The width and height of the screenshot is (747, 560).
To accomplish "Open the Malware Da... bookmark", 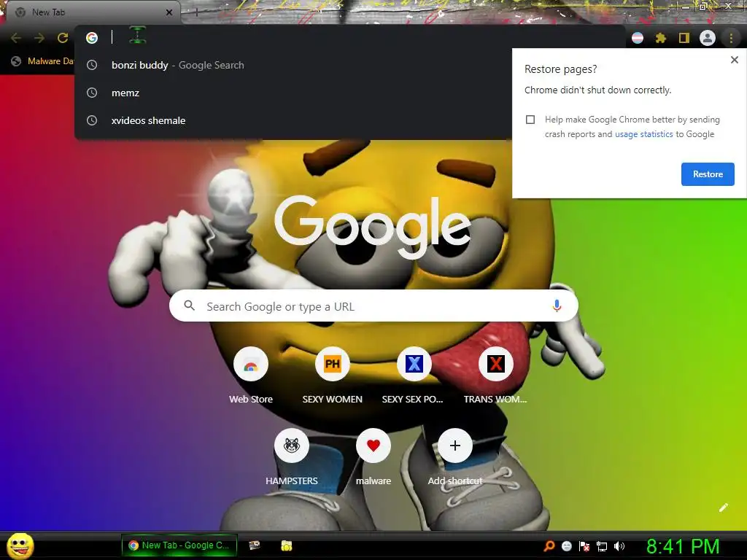I will click(43, 61).
